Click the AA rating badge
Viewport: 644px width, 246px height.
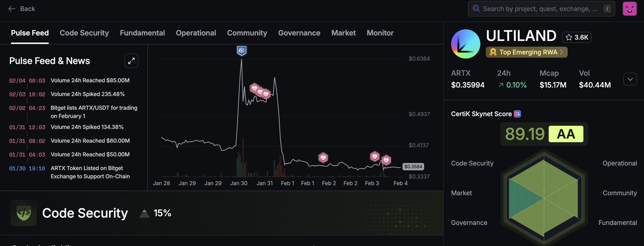[566, 134]
